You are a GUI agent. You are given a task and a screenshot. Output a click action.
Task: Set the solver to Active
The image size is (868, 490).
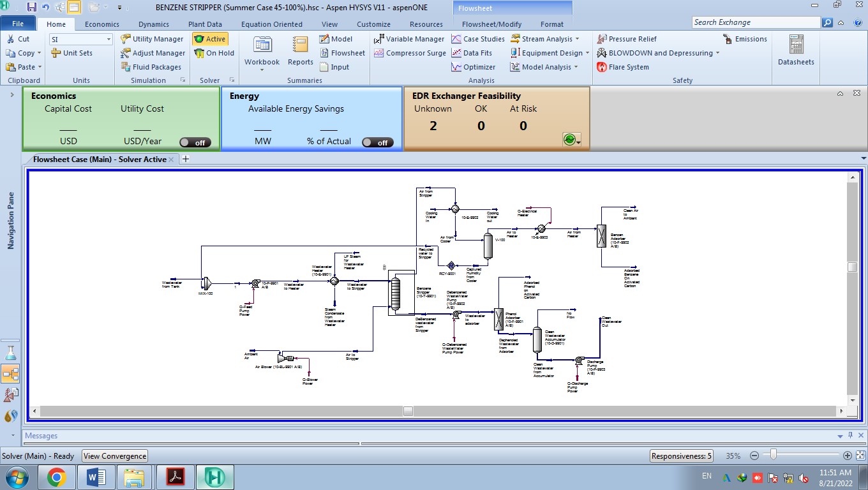click(210, 39)
